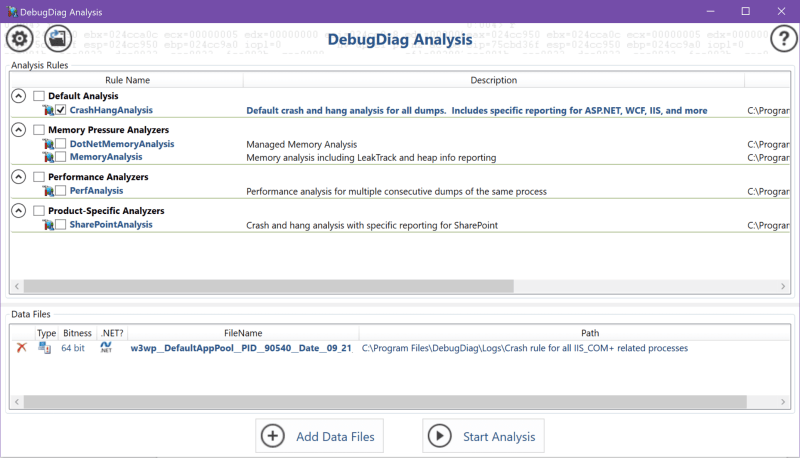
Task: Open help with the question mark icon
Action: click(783, 38)
